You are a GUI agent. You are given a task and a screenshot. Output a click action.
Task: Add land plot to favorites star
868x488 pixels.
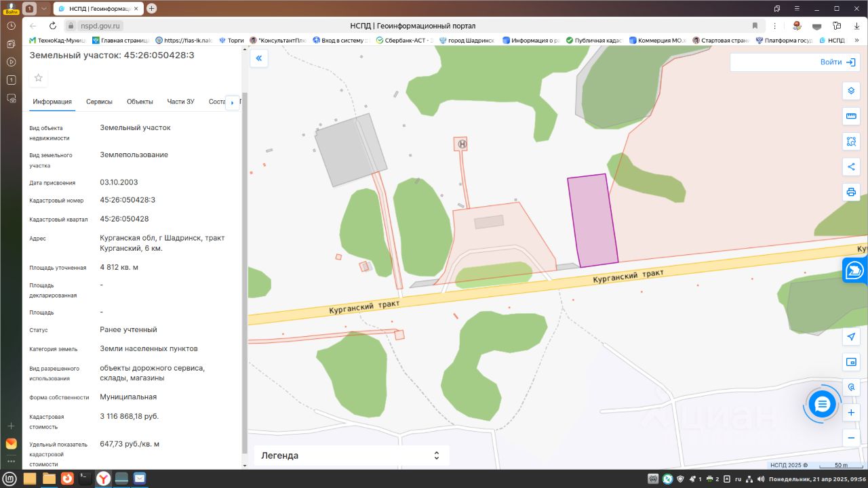click(39, 78)
